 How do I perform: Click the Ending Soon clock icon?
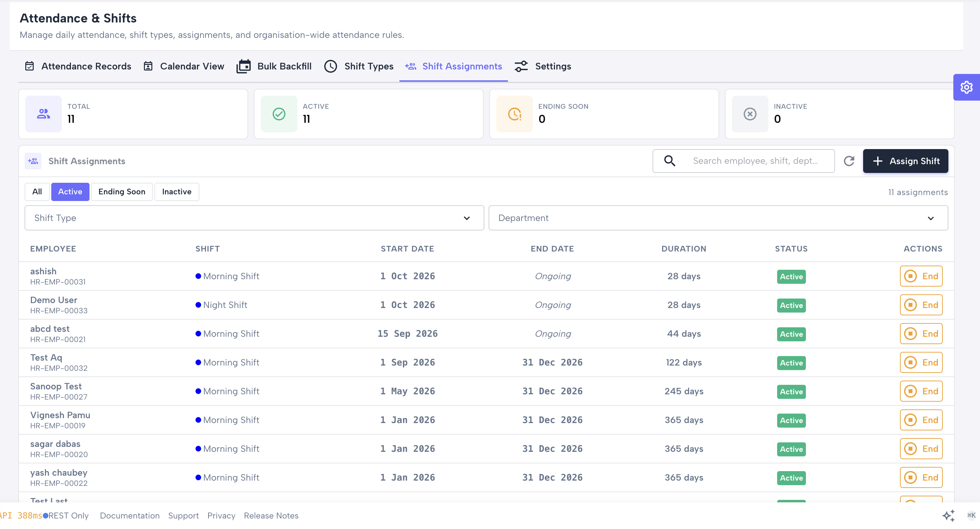[x=514, y=114]
